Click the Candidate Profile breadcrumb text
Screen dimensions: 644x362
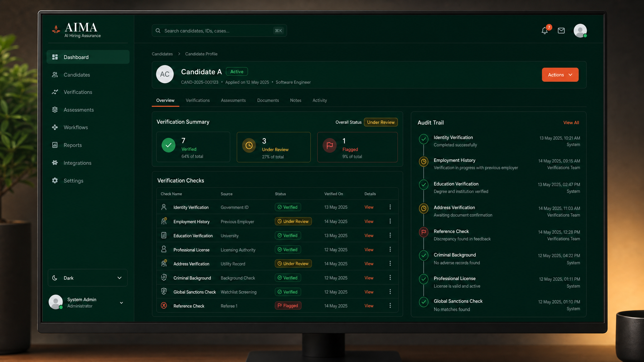tap(201, 54)
